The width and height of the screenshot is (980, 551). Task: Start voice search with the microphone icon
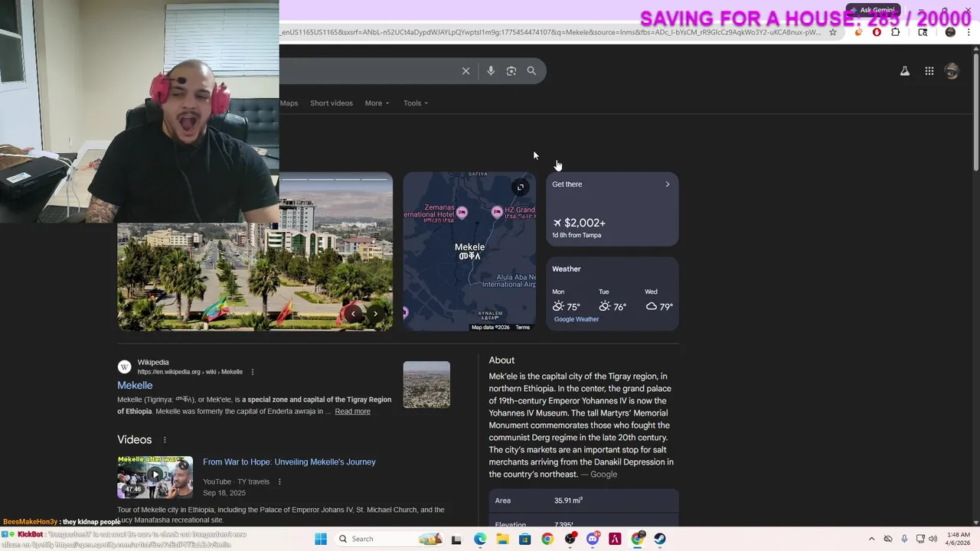pos(491,71)
